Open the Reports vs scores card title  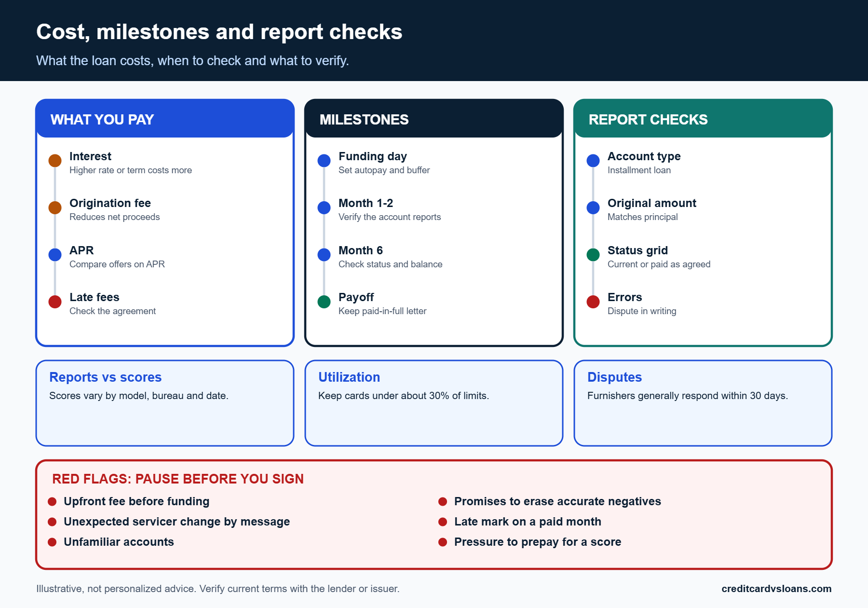(105, 377)
